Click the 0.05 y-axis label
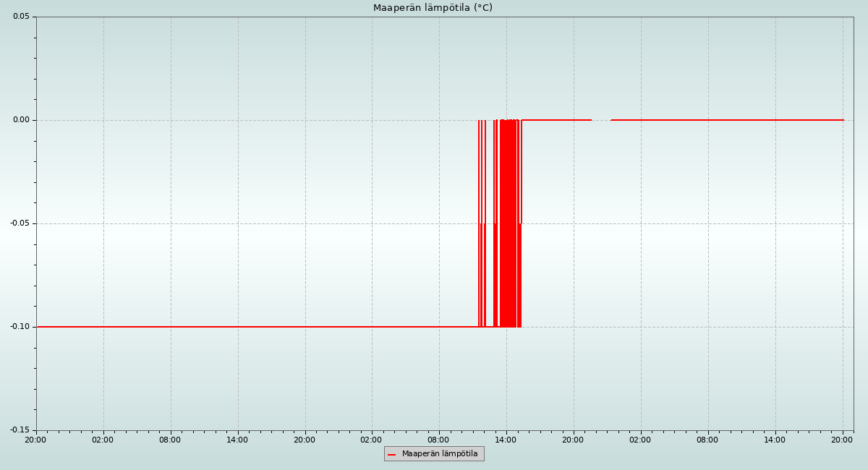Image resolution: width=868 pixels, height=470 pixels. point(21,17)
